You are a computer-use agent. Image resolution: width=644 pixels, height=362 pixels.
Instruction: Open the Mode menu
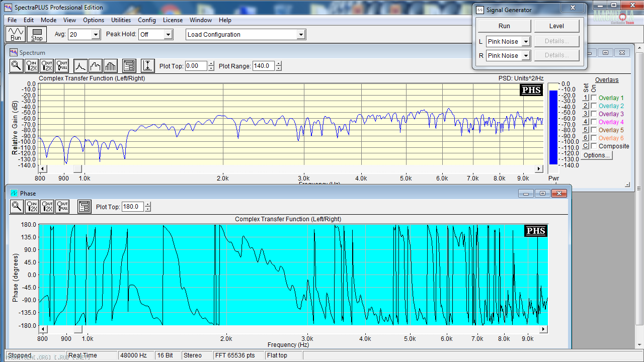point(48,20)
